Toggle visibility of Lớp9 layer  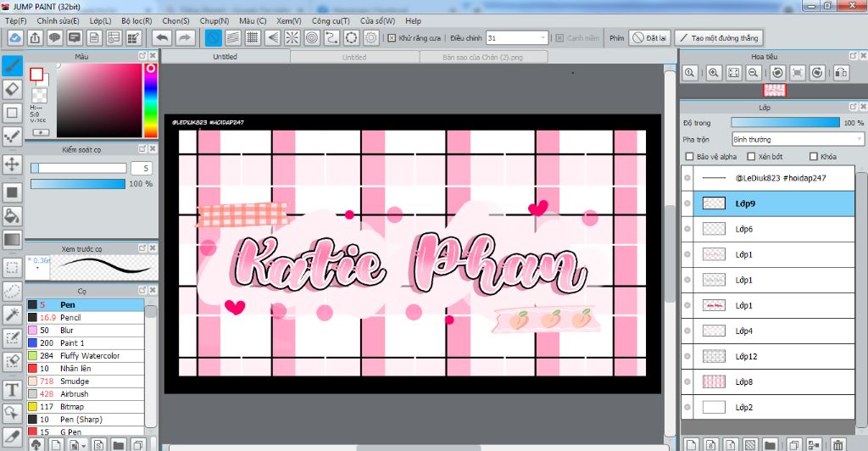(687, 203)
